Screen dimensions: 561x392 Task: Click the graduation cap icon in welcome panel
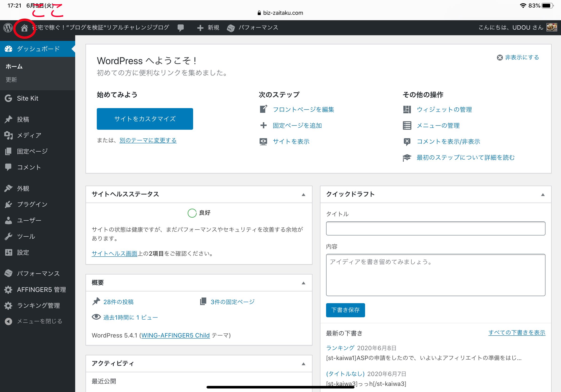coord(407,158)
